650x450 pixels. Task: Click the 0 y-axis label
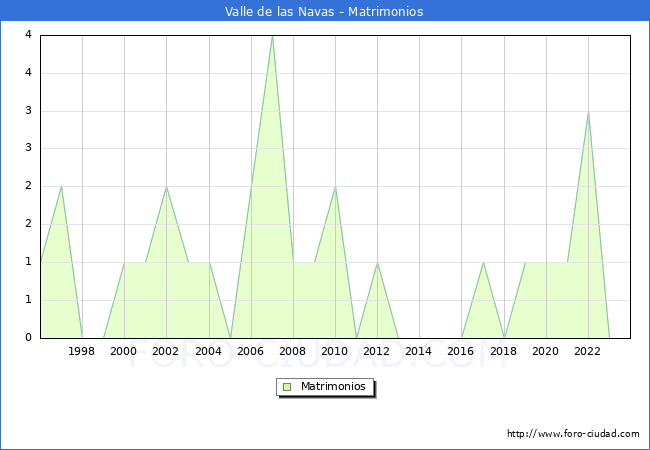click(28, 337)
